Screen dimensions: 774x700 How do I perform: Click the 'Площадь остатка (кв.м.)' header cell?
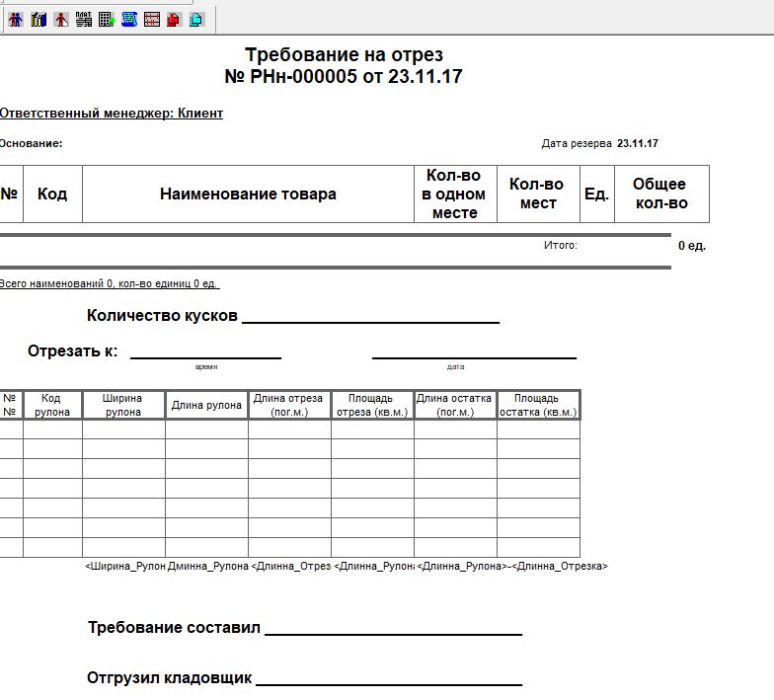point(538,406)
